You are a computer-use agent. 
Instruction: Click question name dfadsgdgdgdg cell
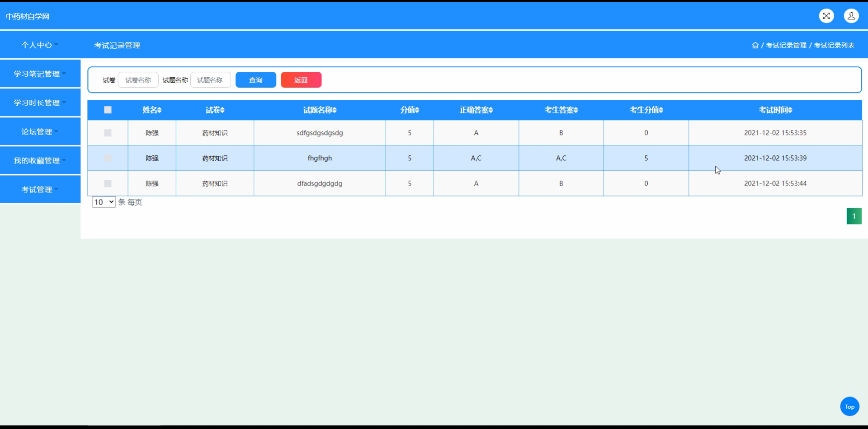(320, 183)
